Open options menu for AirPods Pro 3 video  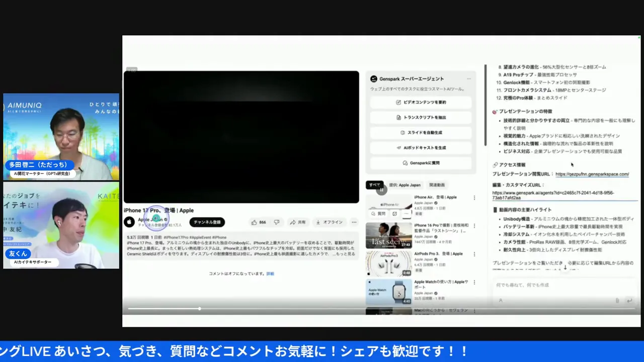coord(474,254)
